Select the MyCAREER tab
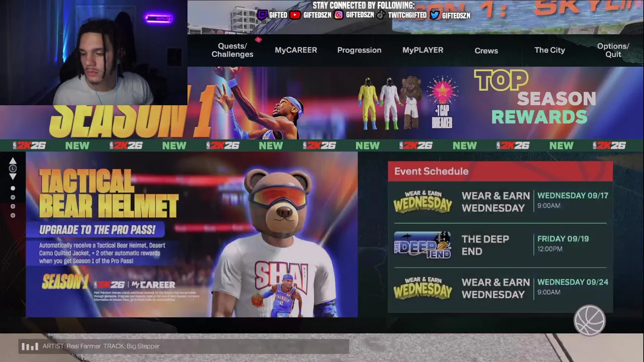 click(296, 50)
